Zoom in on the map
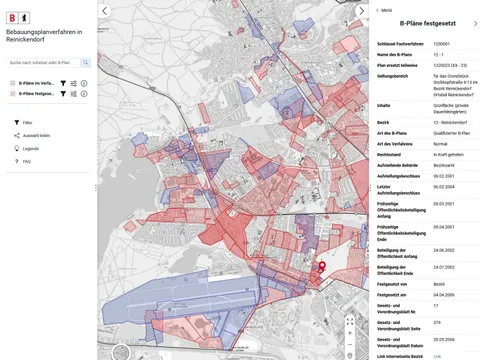This screenshot has height=360, width=480. pyautogui.click(x=350, y=333)
